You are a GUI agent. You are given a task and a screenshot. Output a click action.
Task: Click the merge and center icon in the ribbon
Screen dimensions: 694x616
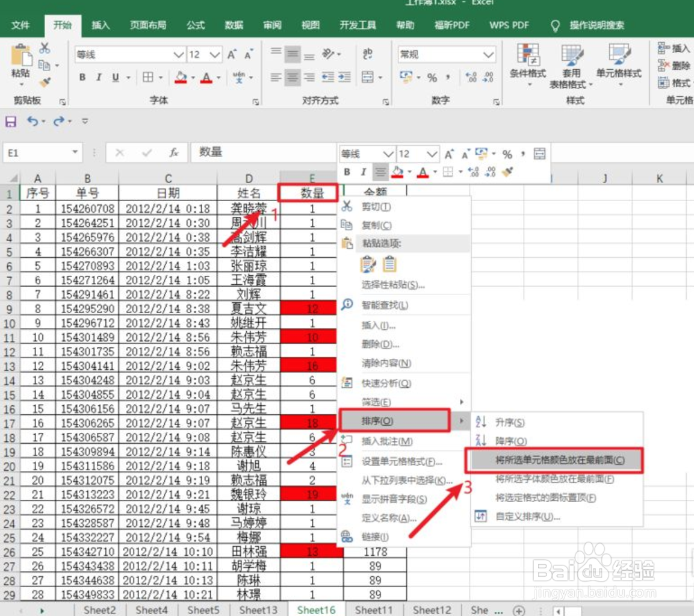pyautogui.click(x=367, y=77)
